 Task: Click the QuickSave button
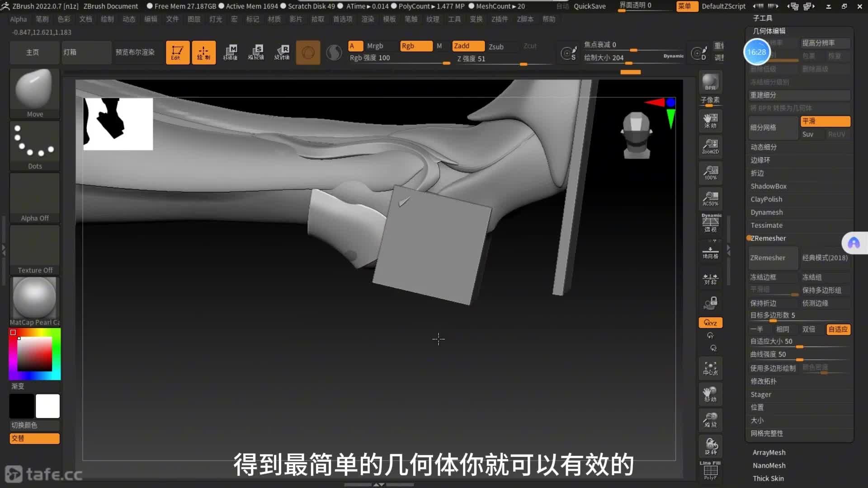click(x=590, y=6)
